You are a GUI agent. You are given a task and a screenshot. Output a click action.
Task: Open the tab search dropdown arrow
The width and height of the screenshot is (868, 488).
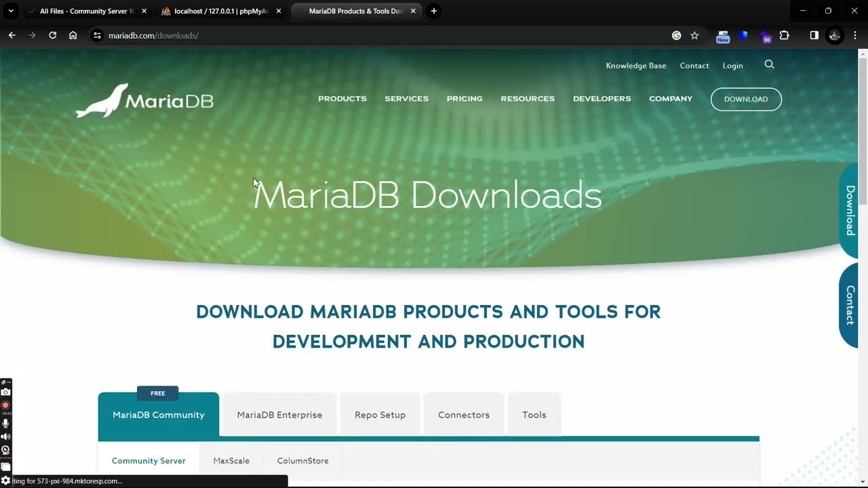point(11,11)
